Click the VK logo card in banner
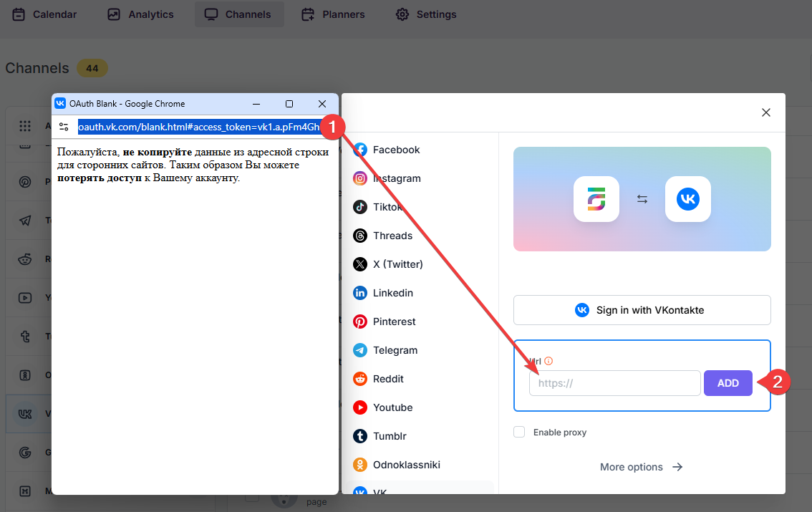The width and height of the screenshot is (812, 512). point(687,199)
